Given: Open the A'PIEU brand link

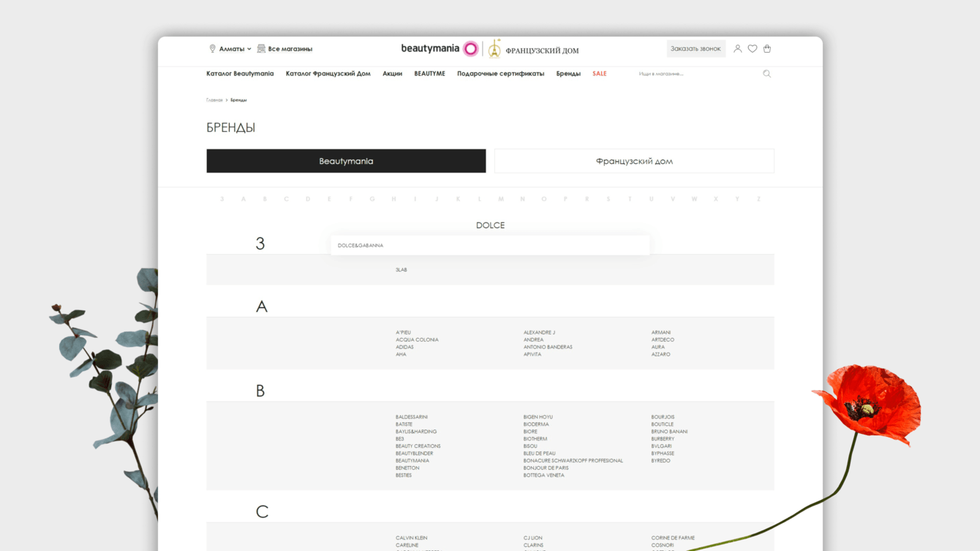Looking at the screenshot, I should [403, 332].
